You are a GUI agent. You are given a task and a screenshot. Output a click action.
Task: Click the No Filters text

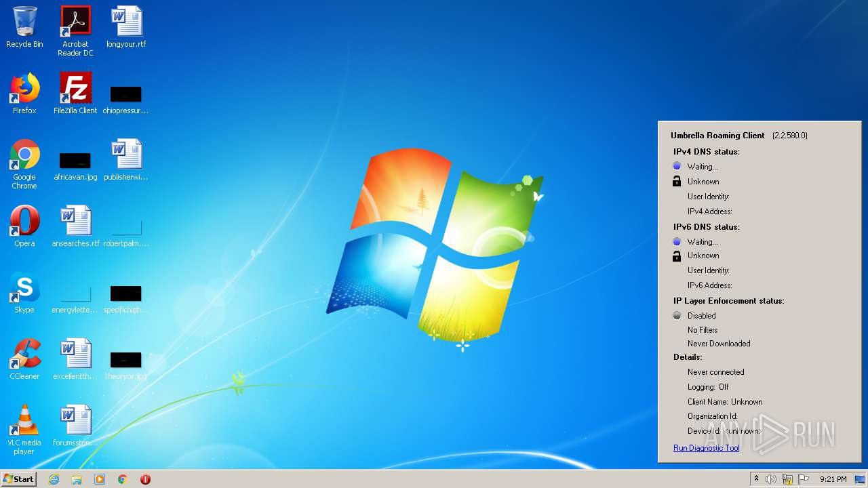coord(703,330)
